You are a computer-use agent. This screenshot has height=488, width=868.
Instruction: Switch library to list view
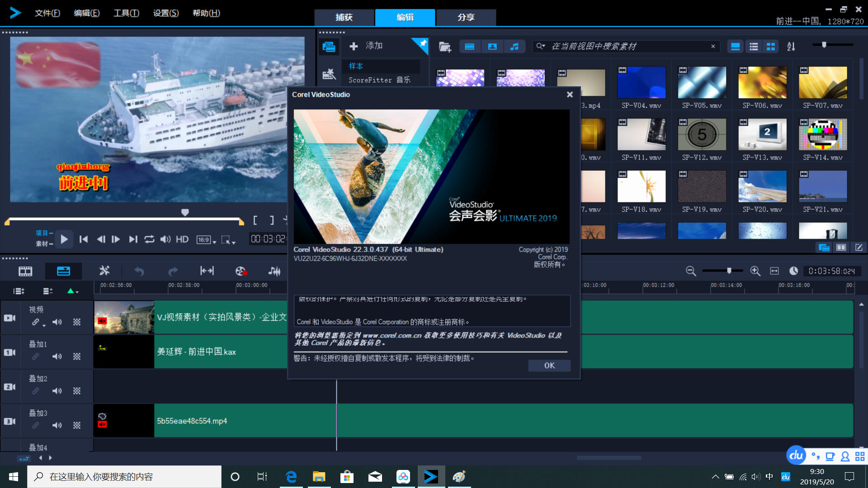(x=753, y=47)
